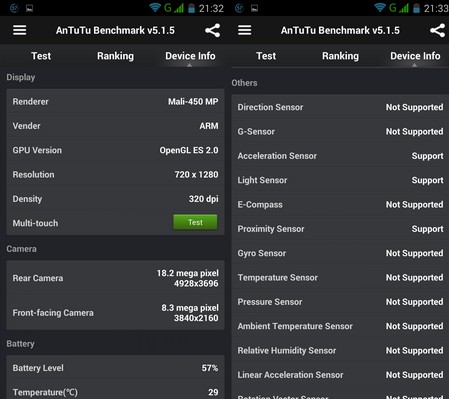The height and width of the screenshot is (399, 449).
Task: Switch to Ranking tab on left screen
Action: (115, 56)
